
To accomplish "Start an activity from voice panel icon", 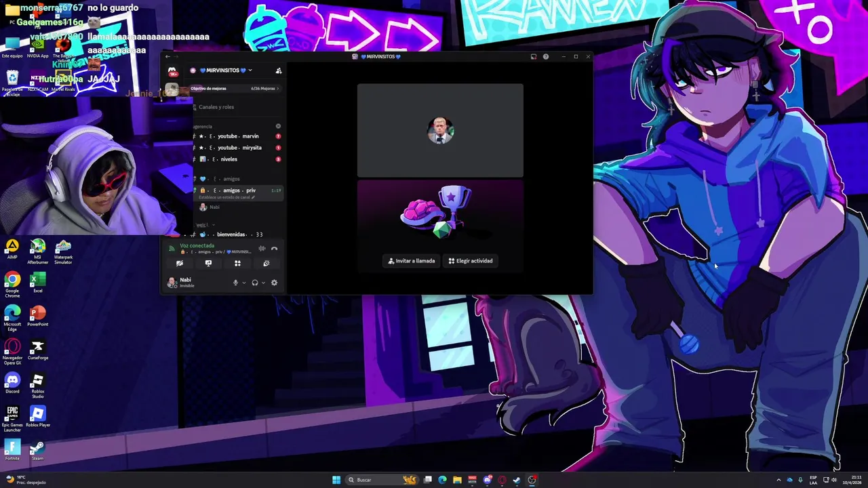I will coord(237,264).
